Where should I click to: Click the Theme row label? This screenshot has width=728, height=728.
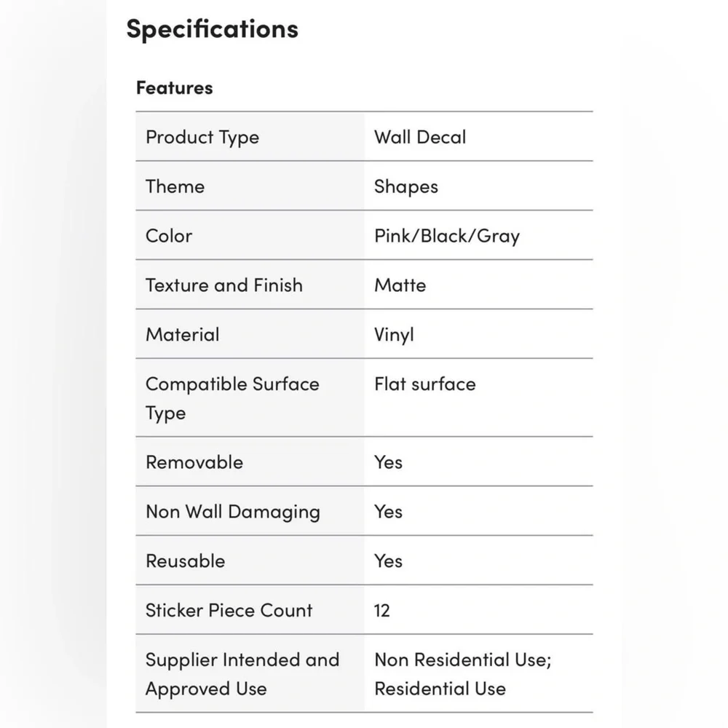tap(175, 186)
